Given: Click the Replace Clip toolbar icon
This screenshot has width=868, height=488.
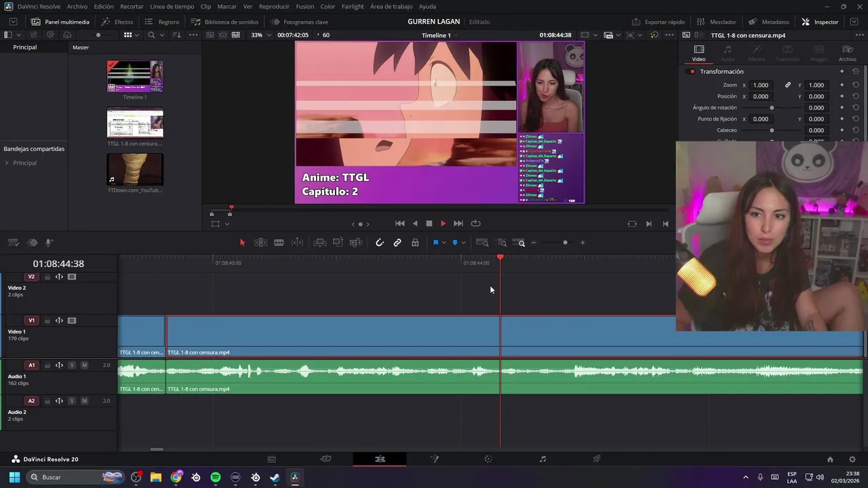Looking at the screenshot, I should click(x=356, y=243).
